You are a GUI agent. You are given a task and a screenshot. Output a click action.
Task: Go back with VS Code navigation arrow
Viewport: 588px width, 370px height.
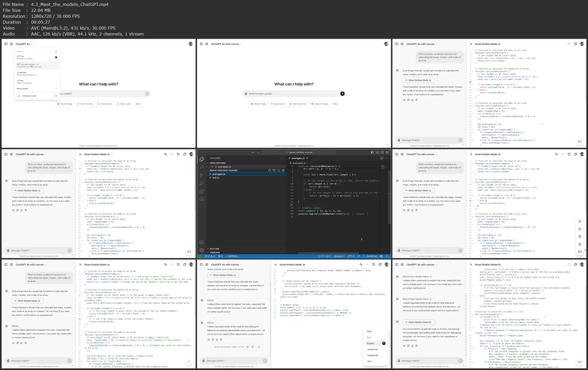(253, 152)
